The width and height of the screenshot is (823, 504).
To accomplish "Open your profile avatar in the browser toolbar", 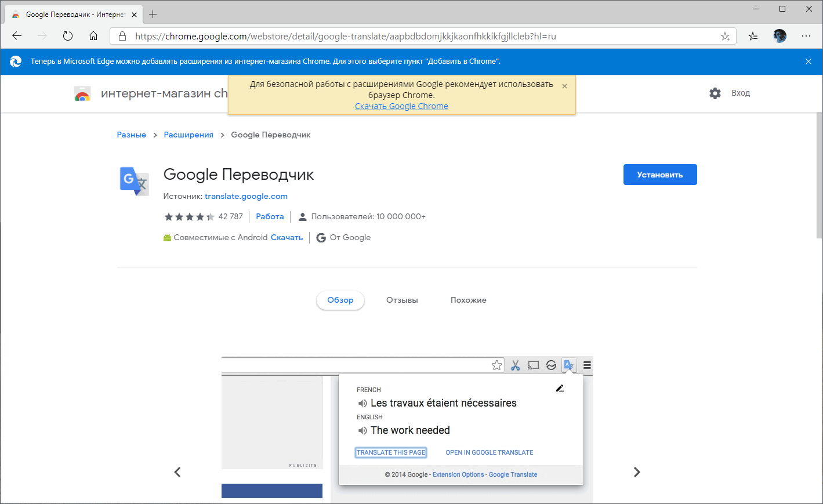I will [780, 36].
